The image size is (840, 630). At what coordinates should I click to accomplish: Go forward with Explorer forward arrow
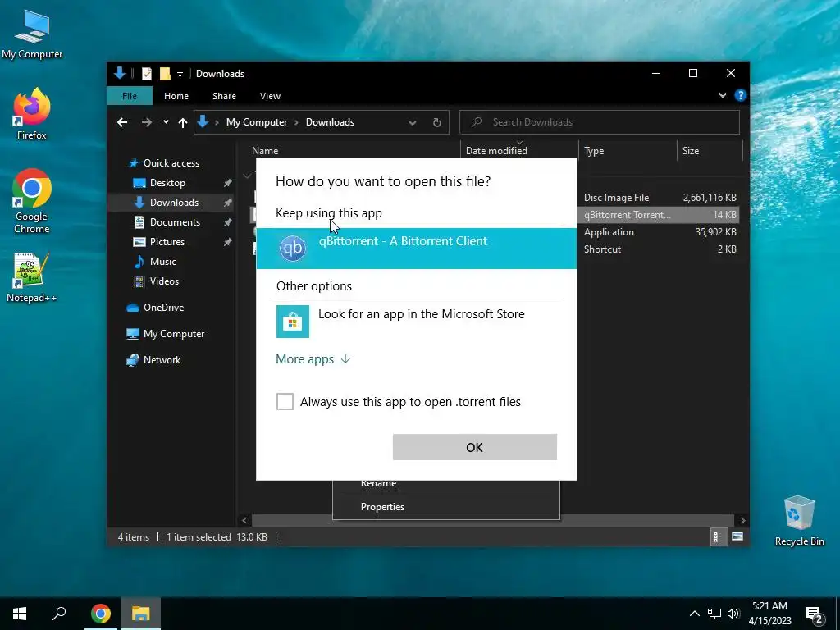coord(146,123)
